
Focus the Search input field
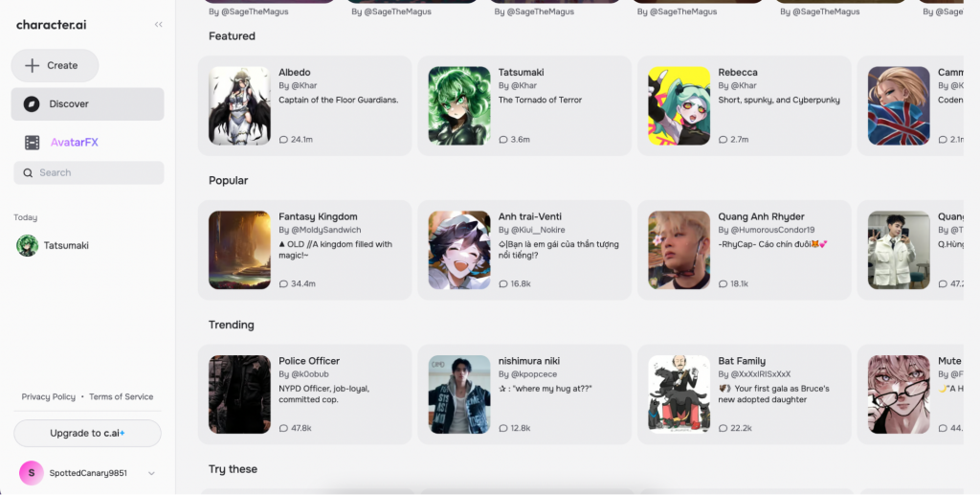click(96, 172)
